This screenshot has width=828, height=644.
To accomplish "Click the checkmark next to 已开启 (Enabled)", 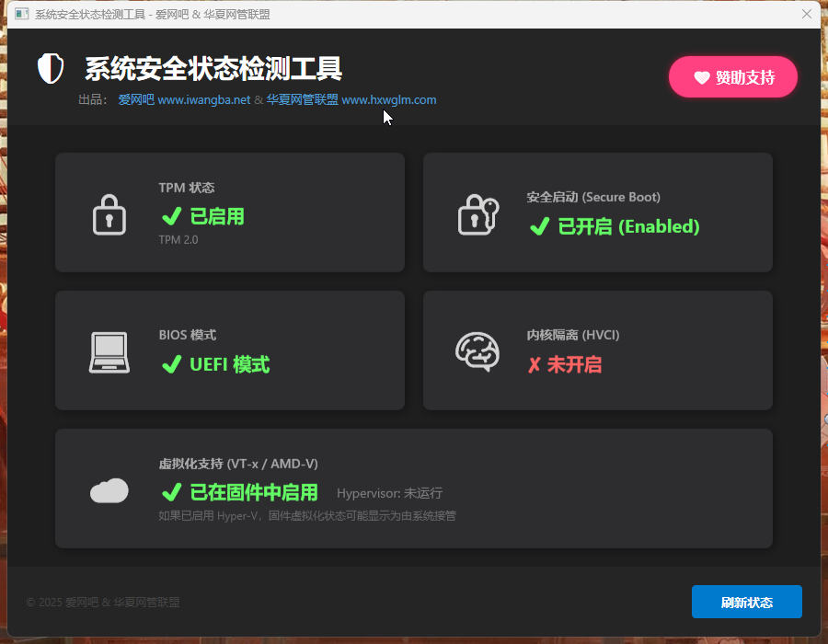I will tap(540, 226).
